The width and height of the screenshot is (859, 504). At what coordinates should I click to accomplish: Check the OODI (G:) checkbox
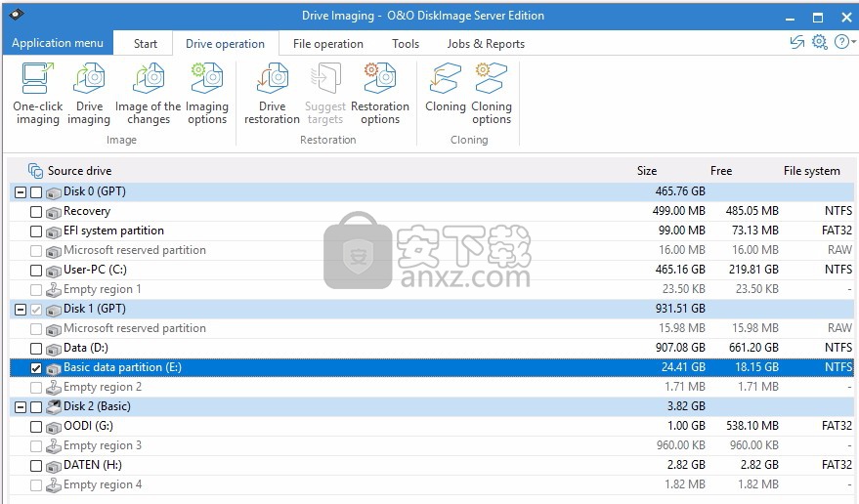tap(36, 427)
